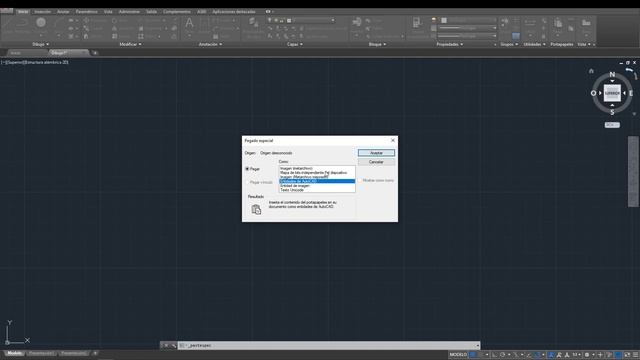Screen dimensions: 640x360
Task: Open command line customize wrench icon
Action: (173, 345)
